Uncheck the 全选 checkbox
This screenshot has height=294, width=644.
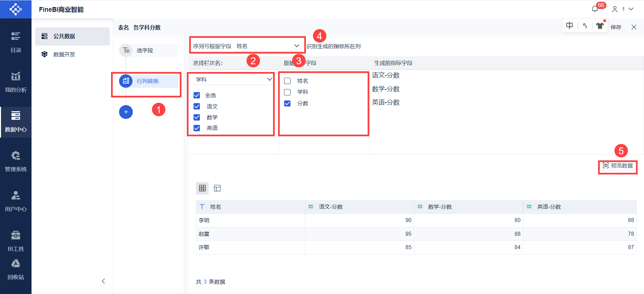tap(197, 95)
